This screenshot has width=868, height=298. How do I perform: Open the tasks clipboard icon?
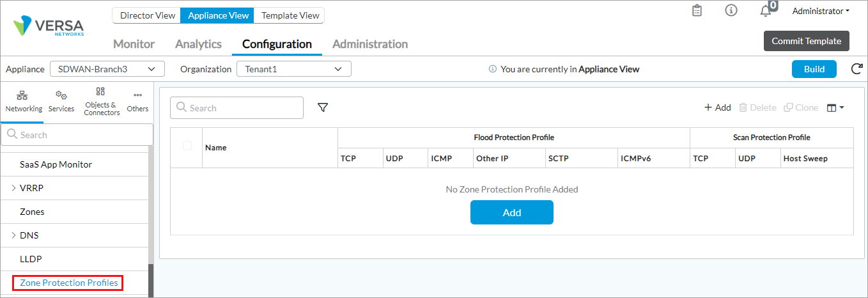[697, 11]
